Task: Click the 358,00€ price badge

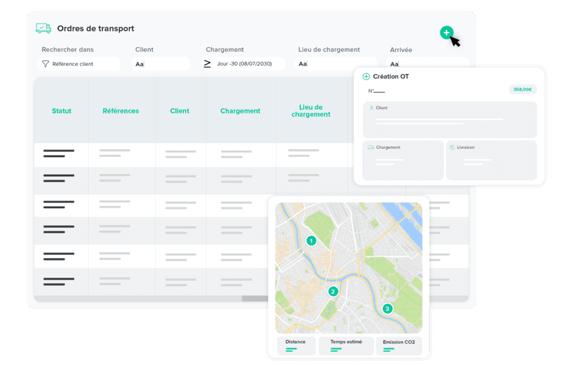Action: point(522,89)
